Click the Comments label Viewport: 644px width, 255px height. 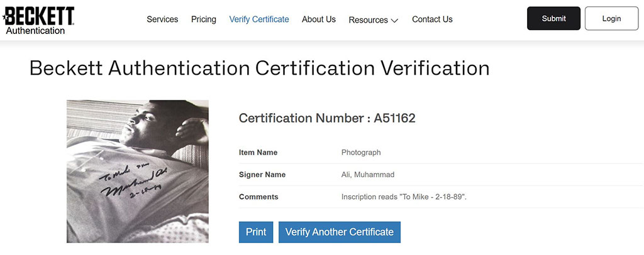tap(258, 197)
